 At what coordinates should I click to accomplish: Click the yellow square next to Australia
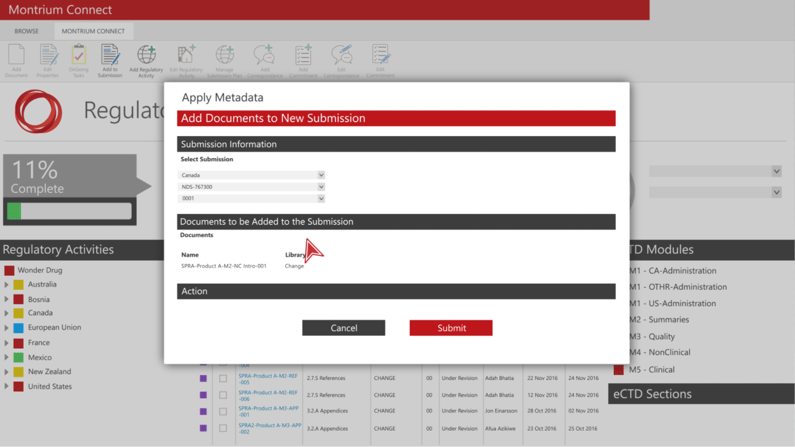pos(19,285)
